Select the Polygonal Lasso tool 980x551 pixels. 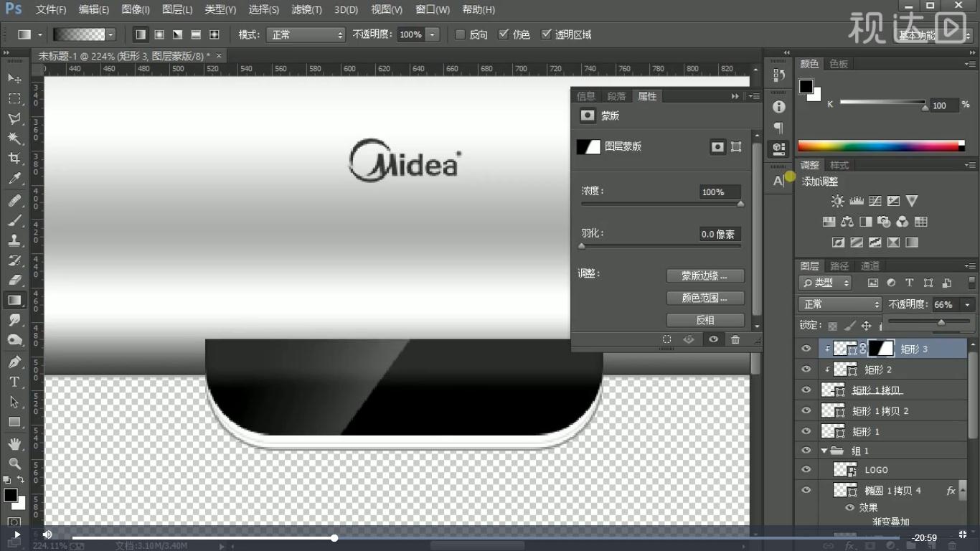[x=14, y=118]
